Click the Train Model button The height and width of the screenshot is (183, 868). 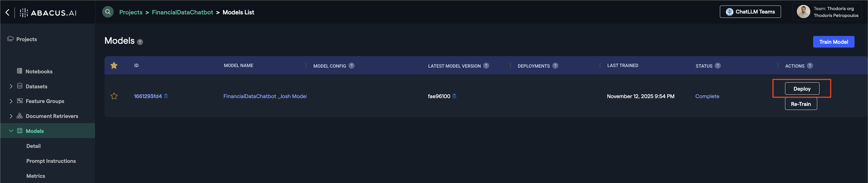coord(833,42)
